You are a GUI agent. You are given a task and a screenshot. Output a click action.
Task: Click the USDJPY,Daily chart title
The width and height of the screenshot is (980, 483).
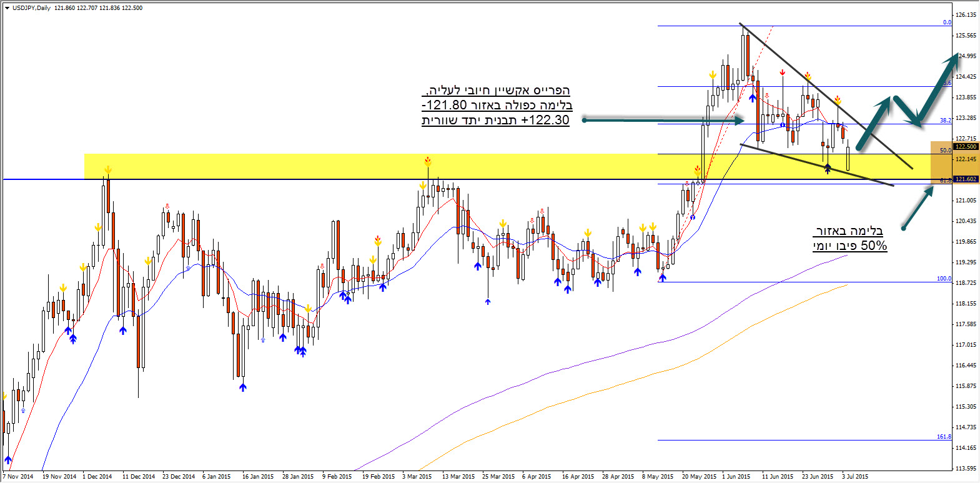(x=31, y=8)
